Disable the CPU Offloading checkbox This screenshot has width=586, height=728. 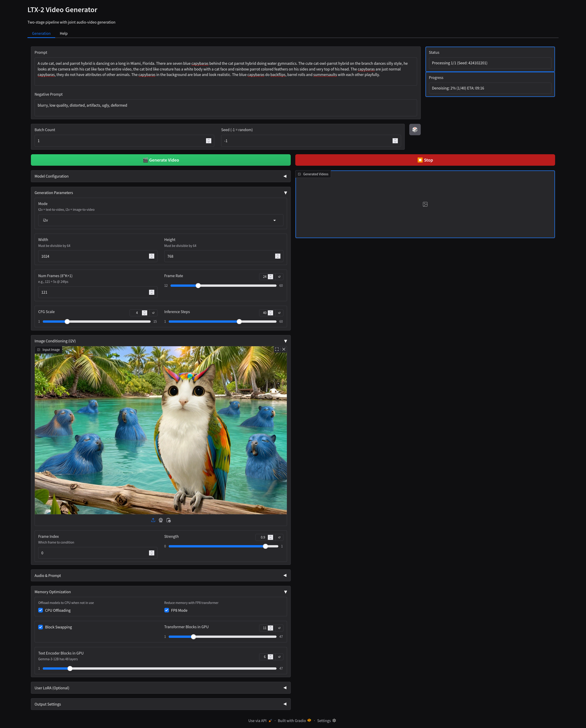pyautogui.click(x=41, y=610)
